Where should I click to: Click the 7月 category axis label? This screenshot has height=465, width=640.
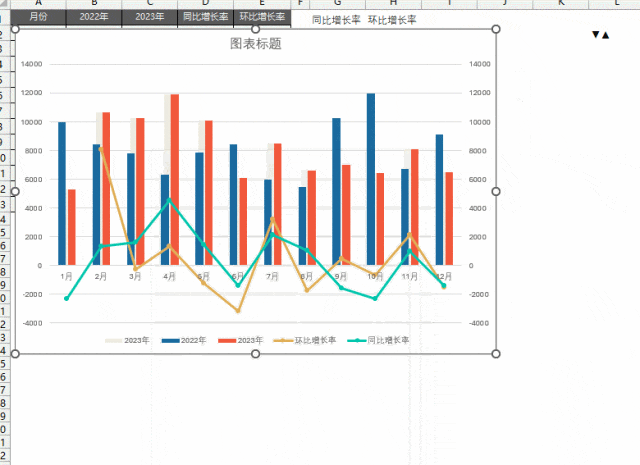point(272,276)
